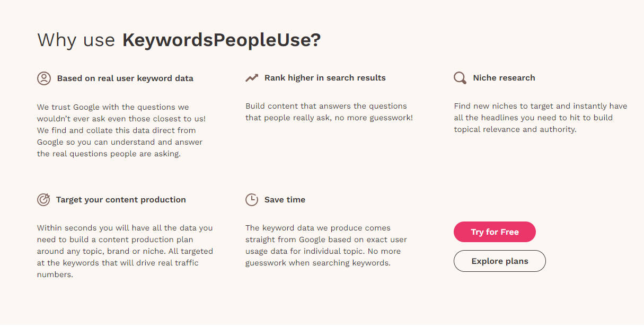This screenshot has height=328, width=644.
Task: Click the 'Target your content production' heading
Action: coord(121,199)
